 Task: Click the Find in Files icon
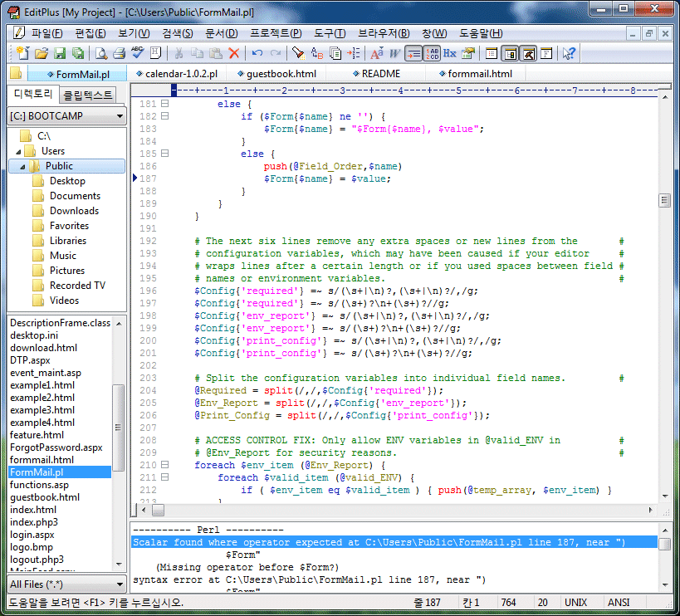pos(335,53)
